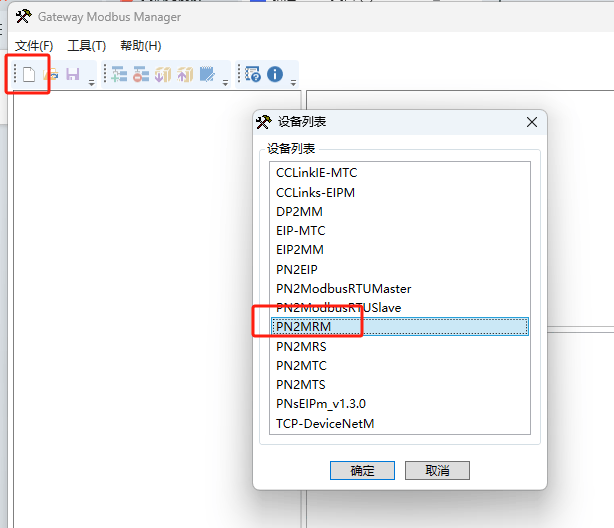Screen dimensions: 614x528
Task: Click the Add node tree icon
Action: tap(119, 74)
